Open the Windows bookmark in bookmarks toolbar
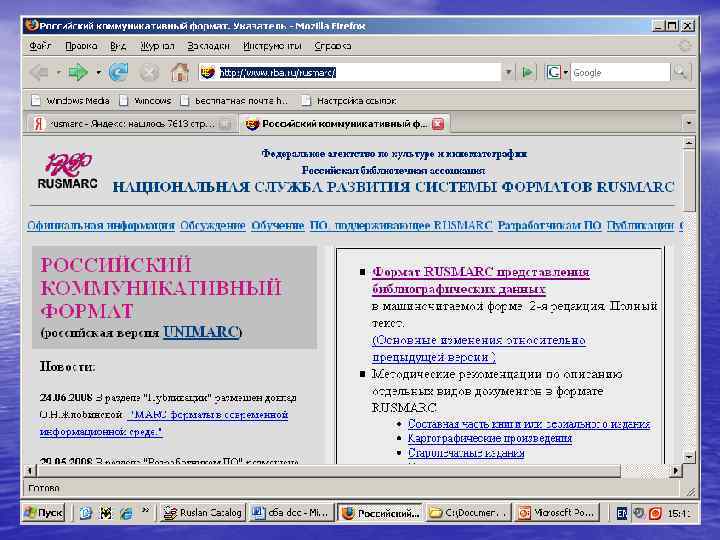 [x=146, y=101]
